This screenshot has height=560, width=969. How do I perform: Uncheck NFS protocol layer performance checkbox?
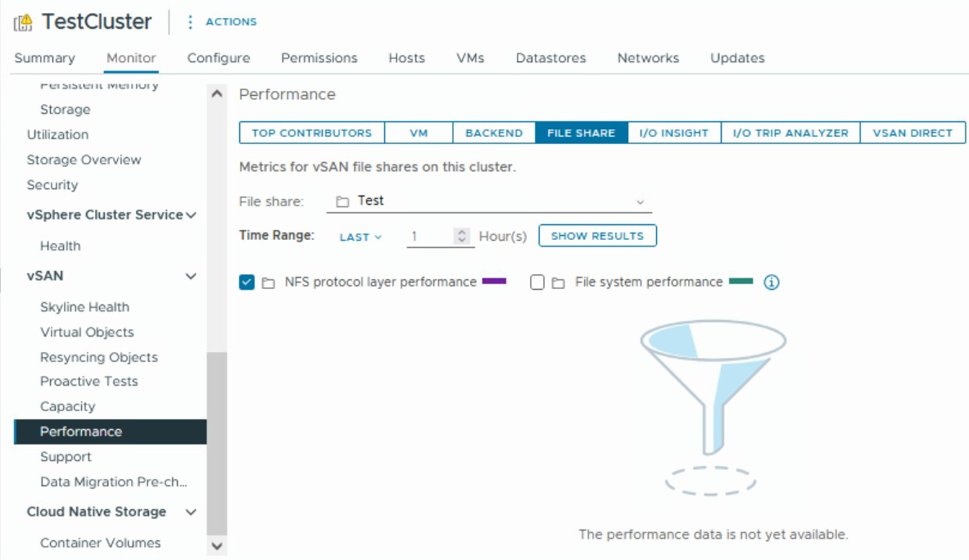(247, 282)
